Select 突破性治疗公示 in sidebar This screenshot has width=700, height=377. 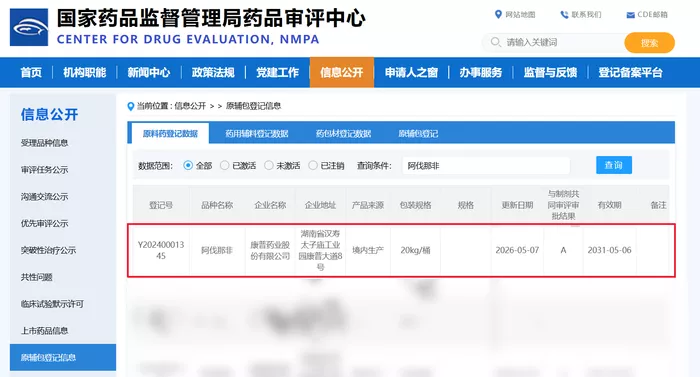click(48, 250)
